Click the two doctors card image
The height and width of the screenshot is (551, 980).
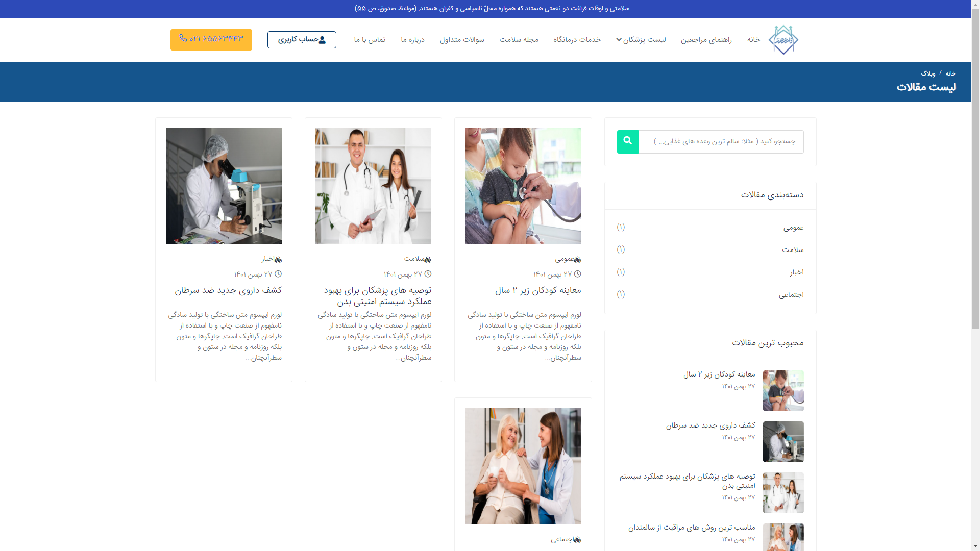[x=373, y=186]
